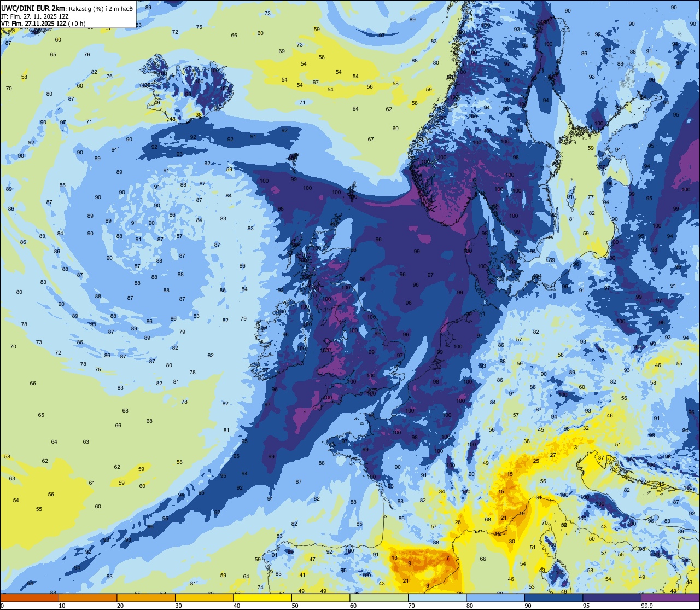The image size is (700, 610).
Task: Click the 50–60 pale yellow legend swatch
Action: [320, 597]
